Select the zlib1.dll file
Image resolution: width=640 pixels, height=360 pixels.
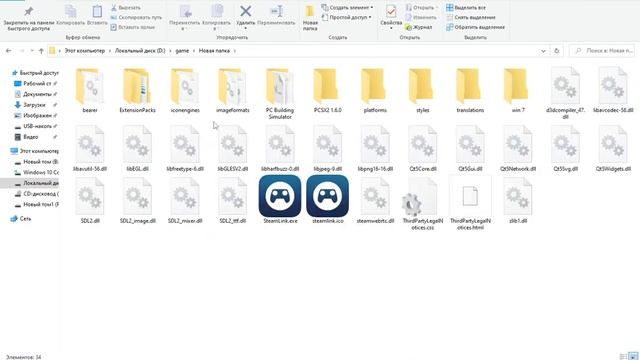(518, 200)
